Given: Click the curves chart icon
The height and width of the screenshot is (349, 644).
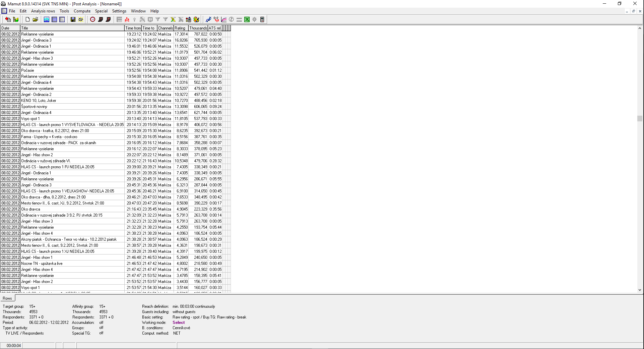Looking at the screenshot, I should pyautogui.click(x=224, y=19).
